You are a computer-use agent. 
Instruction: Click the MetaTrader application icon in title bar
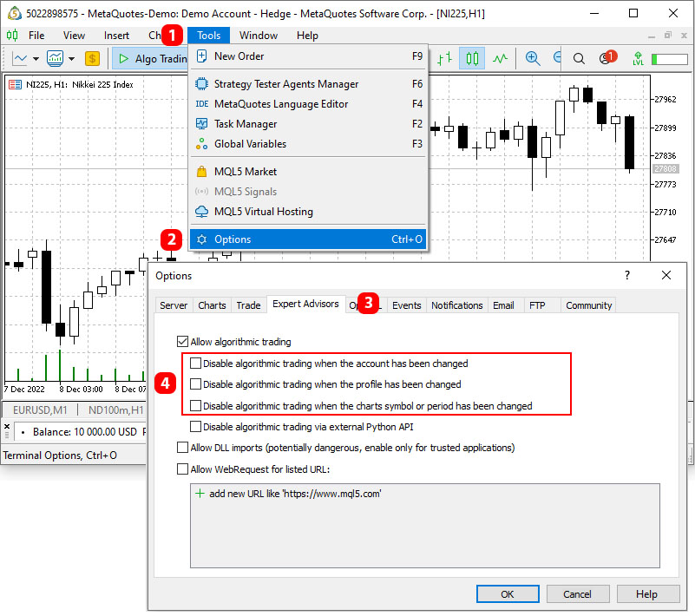[14, 13]
